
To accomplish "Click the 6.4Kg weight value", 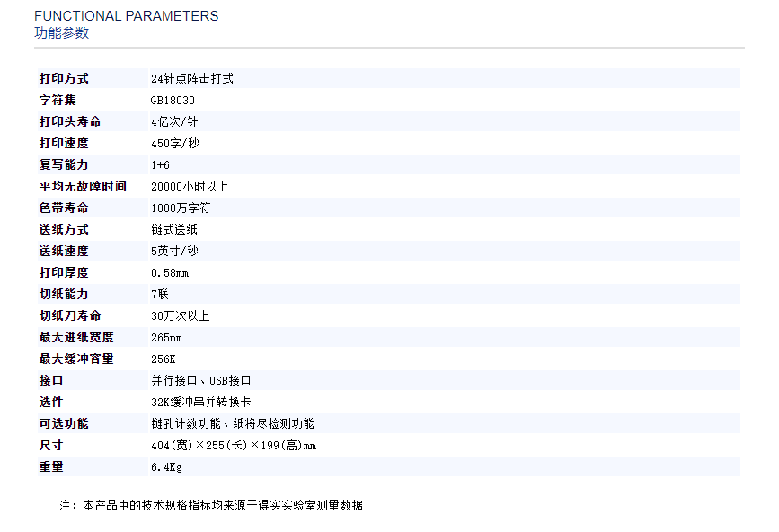I will (x=167, y=467).
